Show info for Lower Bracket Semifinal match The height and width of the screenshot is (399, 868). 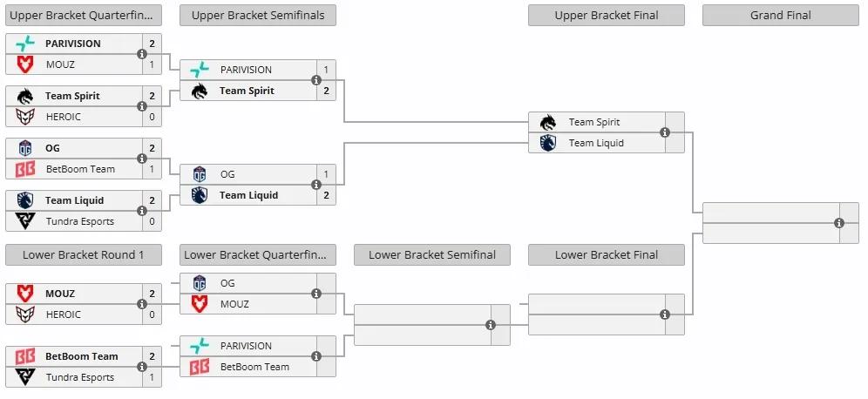(491, 325)
